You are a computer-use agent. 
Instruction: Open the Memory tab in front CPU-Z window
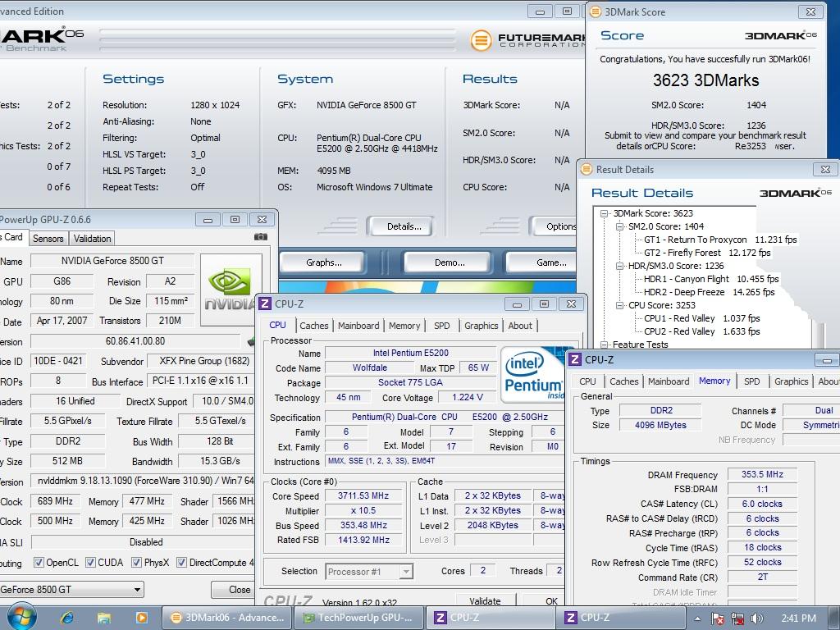pyautogui.click(x=404, y=326)
